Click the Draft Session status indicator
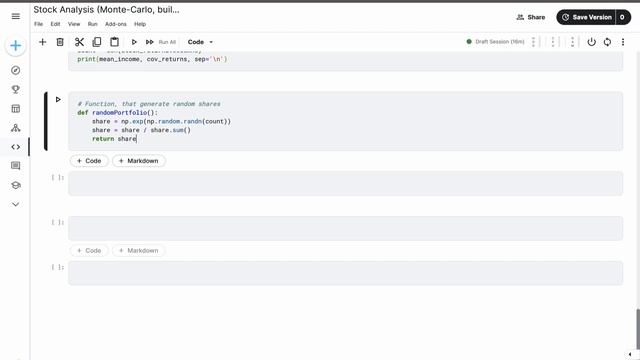The image size is (640, 360). [496, 42]
